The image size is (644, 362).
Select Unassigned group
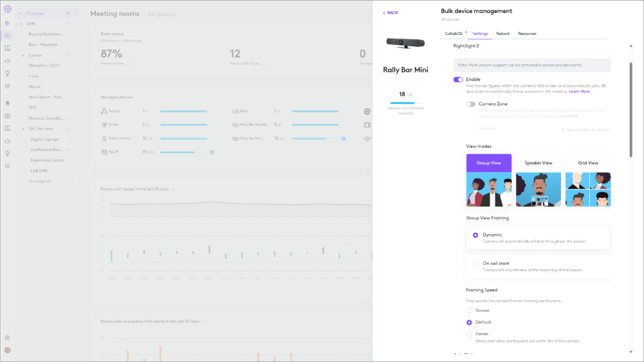(39, 181)
